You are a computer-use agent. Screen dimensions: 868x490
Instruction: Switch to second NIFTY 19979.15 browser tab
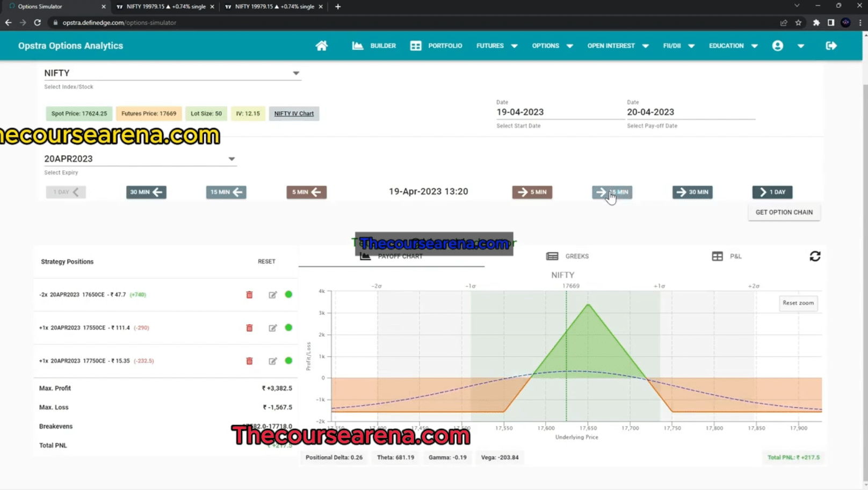pyautogui.click(x=274, y=6)
